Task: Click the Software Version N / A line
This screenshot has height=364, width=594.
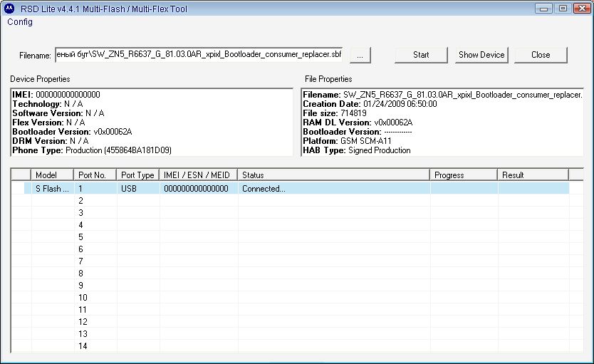Action: click(x=58, y=113)
